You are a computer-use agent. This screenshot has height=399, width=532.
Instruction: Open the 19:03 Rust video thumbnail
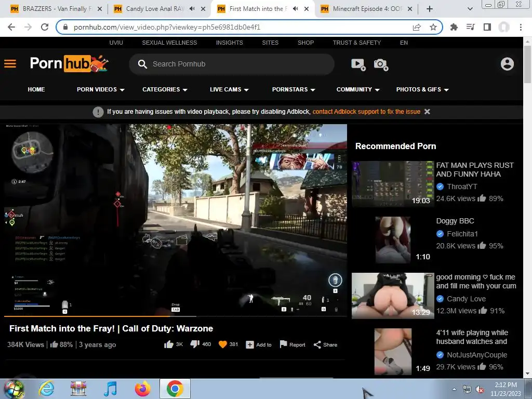coord(393,184)
